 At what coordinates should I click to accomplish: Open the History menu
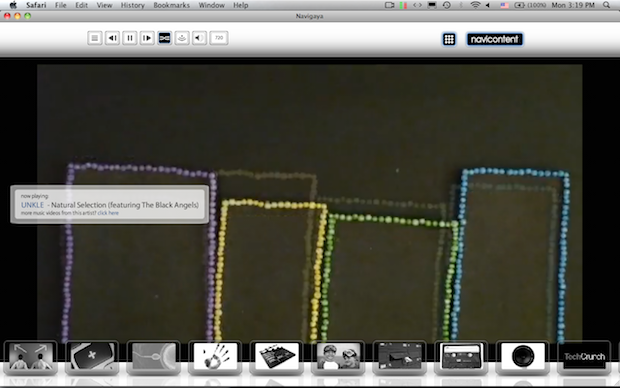(x=132, y=5)
